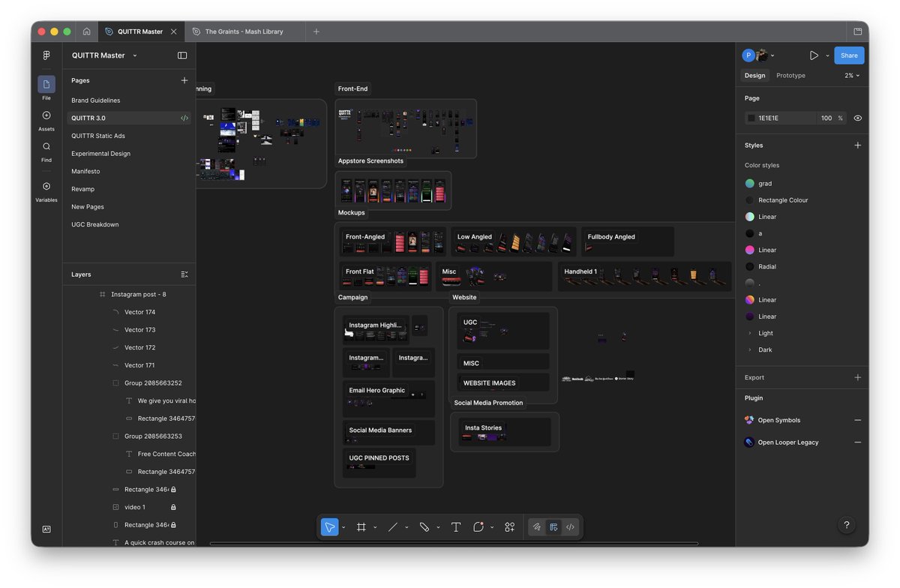Select the Text tool
Screen dimensions: 900x588
point(455,527)
